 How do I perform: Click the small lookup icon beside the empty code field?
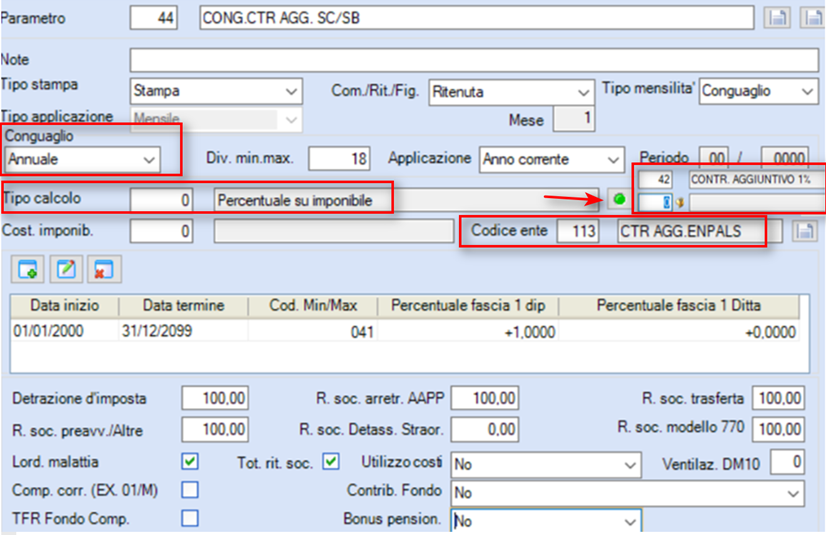click(681, 202)
